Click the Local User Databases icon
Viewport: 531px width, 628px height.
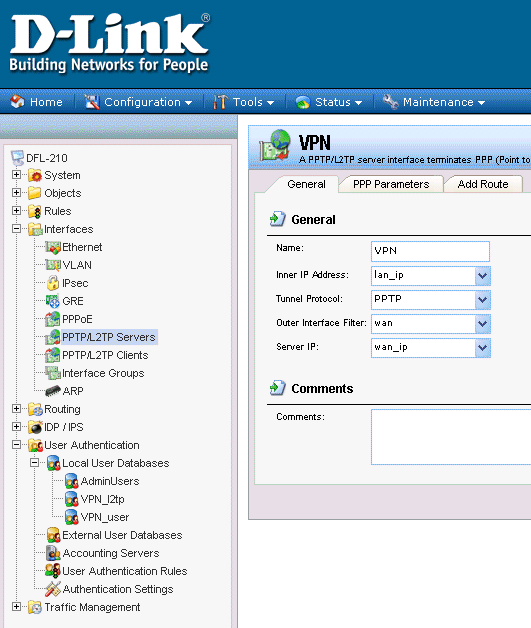[x=53, y=463]
